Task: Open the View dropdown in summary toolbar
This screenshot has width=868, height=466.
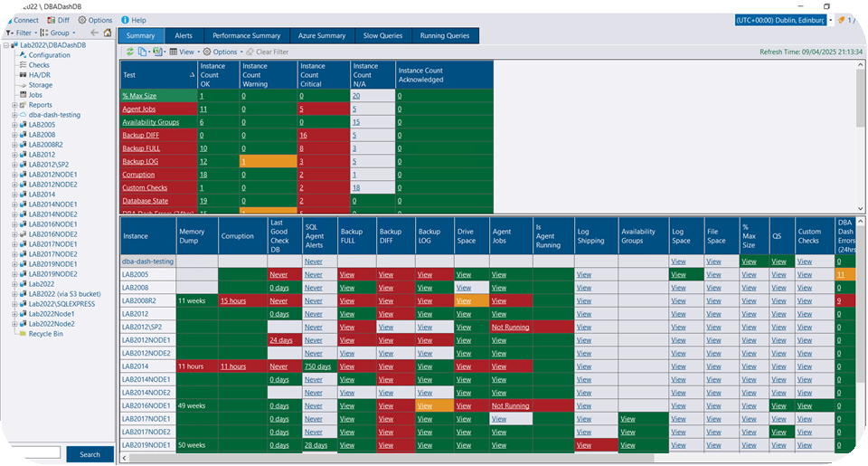Action: click(x=198, y=52)
